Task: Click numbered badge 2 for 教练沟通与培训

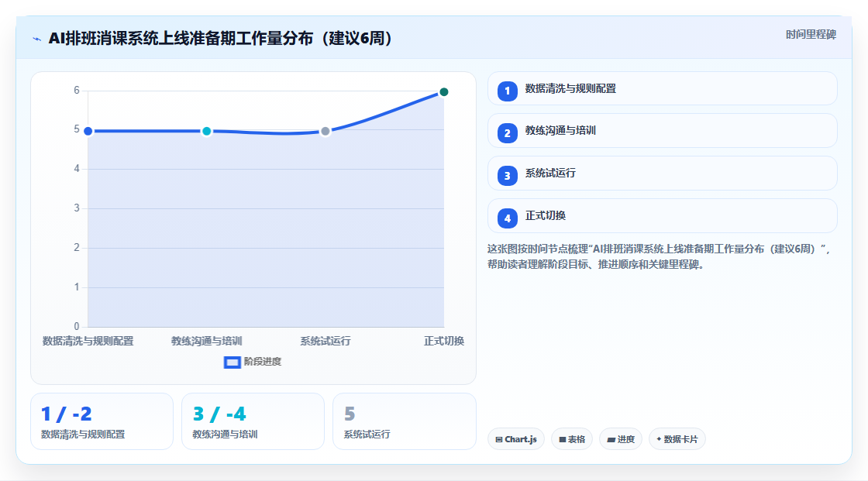Action: (x=507, y=133)
